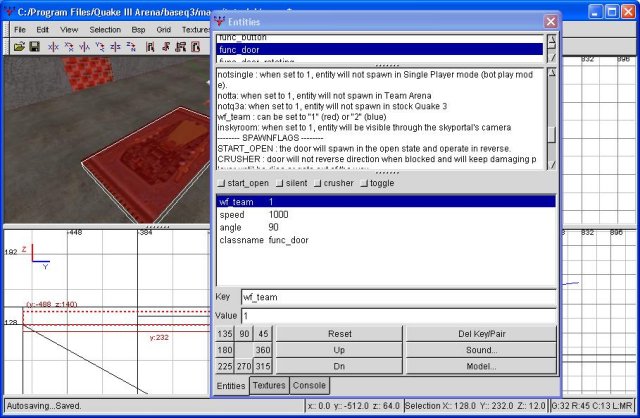Maximize the main Radiant window
The image size is (640, 418).
pos(611,12)
